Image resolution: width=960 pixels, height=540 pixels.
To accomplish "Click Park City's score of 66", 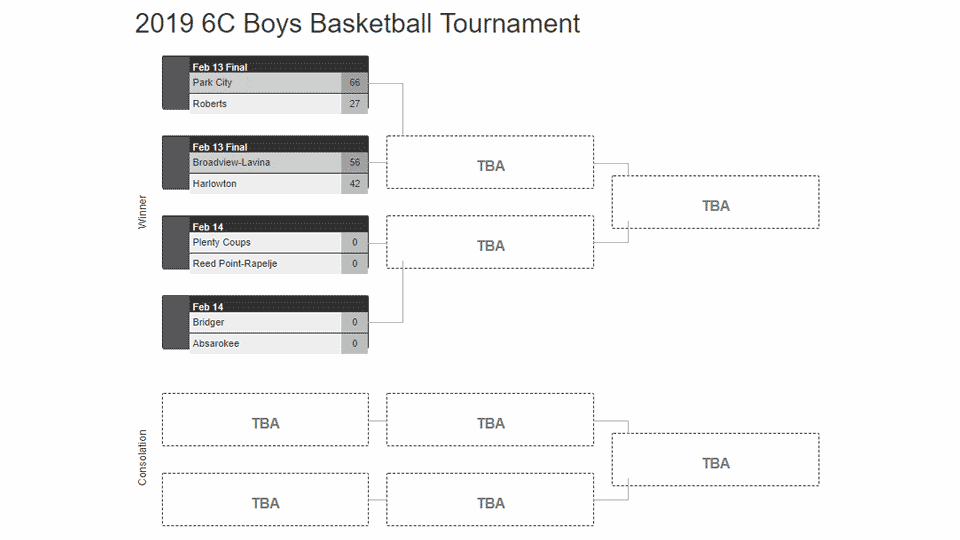I will pos(355,83).
